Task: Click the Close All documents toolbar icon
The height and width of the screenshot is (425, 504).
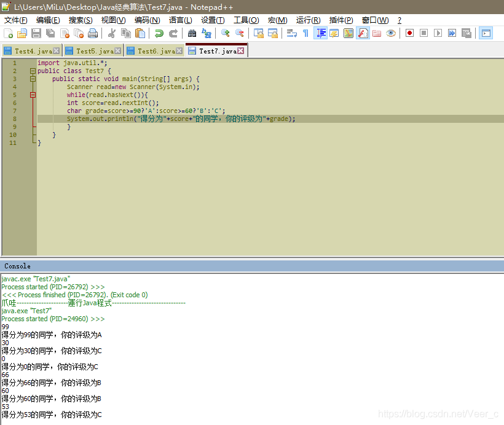Action: (79, 33)
